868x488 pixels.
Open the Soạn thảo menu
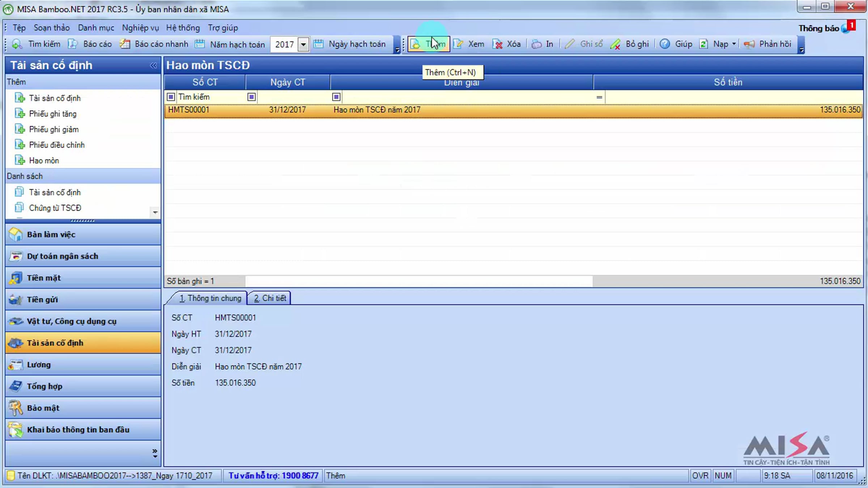[x=52, y=28]
